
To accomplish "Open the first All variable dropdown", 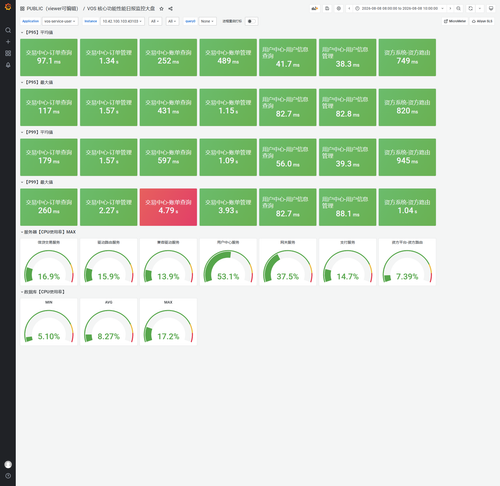I will click(x=155, y=21).
